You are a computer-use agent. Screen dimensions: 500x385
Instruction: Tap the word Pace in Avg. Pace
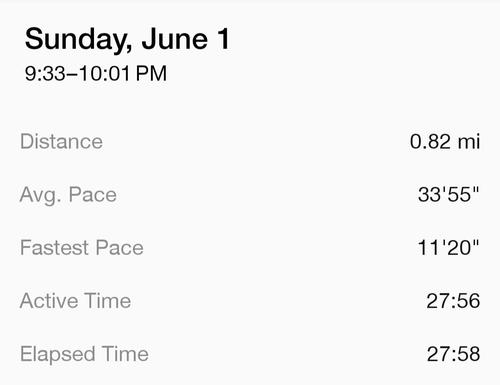pyautogui.click(x=93, y=194)
